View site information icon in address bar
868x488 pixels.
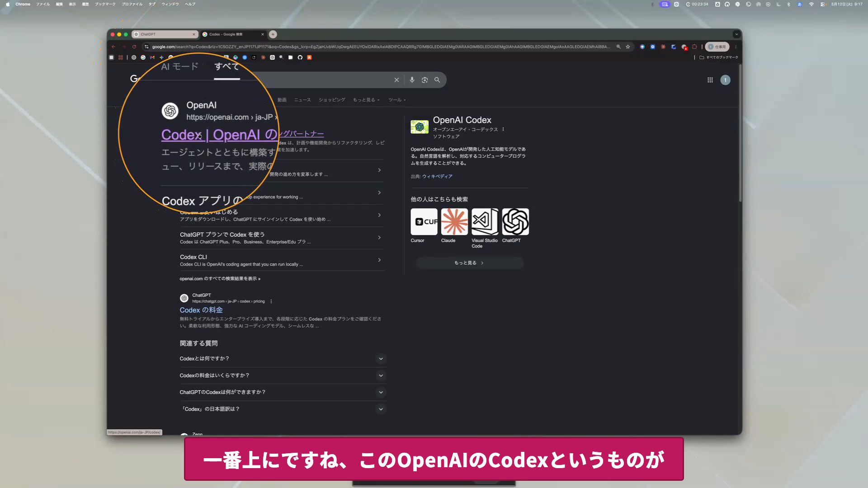click(146, 47)
